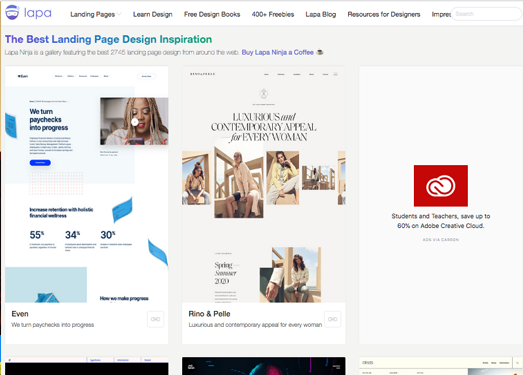Screen dimensions: 523x375
Task: Click the lapa wordmark text
Action: point(38,13)
